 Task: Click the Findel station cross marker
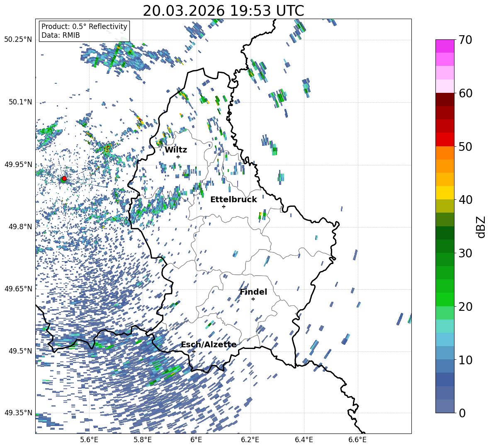pyautogui.click(x=253, y=299)
